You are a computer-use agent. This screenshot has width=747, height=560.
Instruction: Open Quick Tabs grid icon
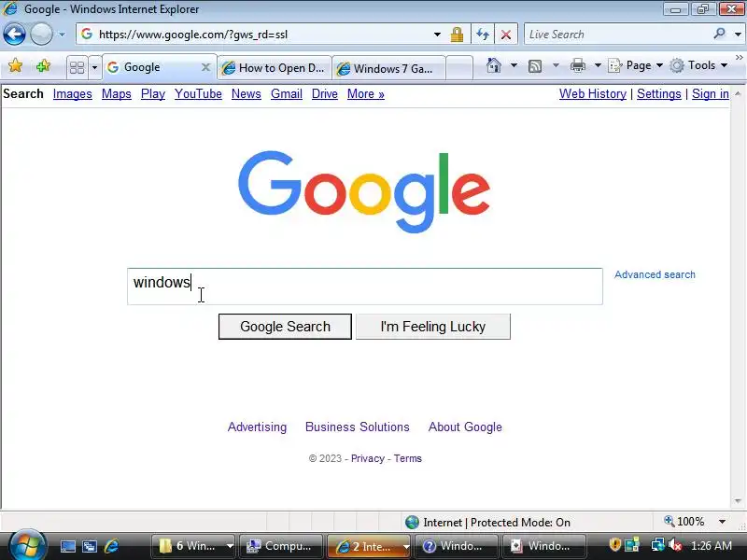77,67
